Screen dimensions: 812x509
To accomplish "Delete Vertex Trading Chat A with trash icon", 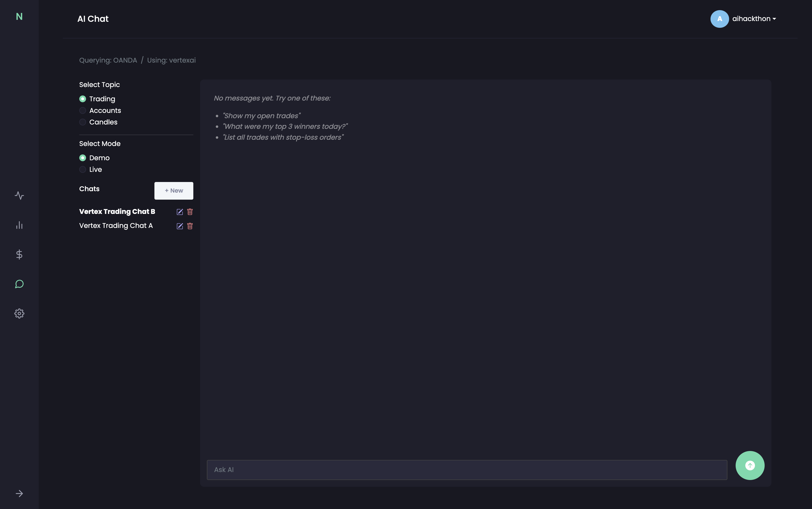I will (190, 226).
